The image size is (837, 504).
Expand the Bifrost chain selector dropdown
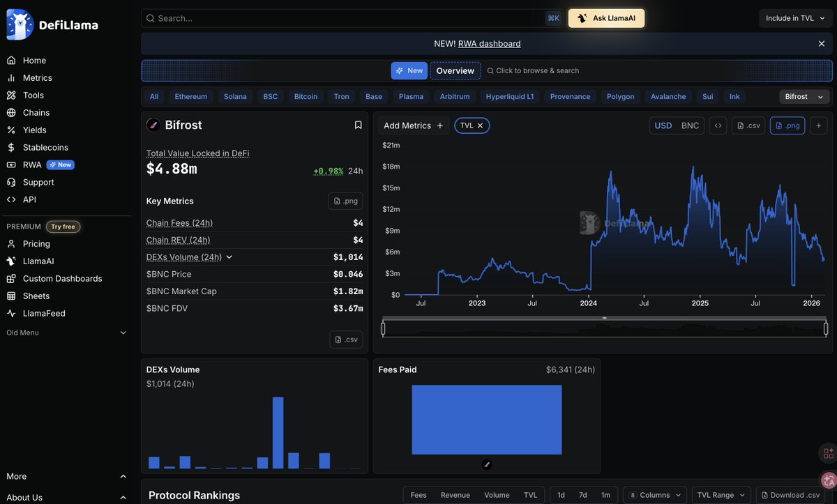pos(804,97)
